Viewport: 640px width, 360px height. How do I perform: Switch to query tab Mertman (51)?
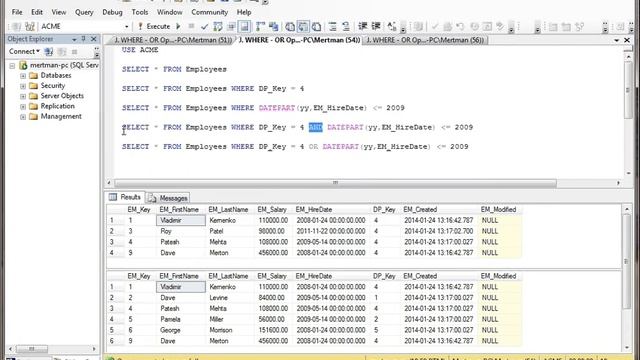[x=172, y=40]
